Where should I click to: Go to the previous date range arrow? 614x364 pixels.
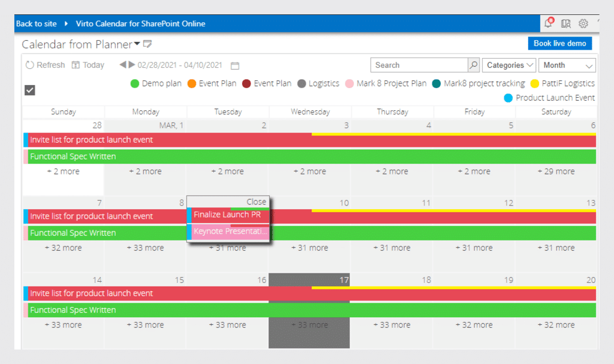coord(122,65)
